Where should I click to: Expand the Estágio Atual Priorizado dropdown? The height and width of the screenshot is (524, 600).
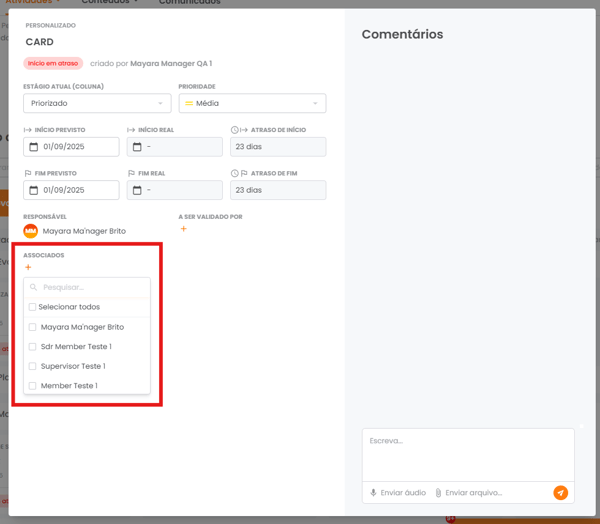click(97, 103)
